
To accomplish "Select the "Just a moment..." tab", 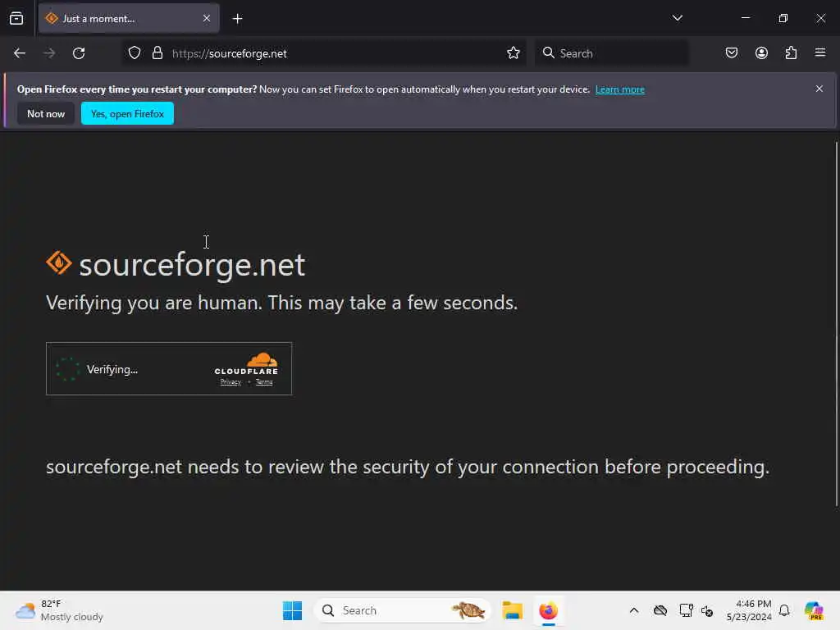I will (129, 19).
